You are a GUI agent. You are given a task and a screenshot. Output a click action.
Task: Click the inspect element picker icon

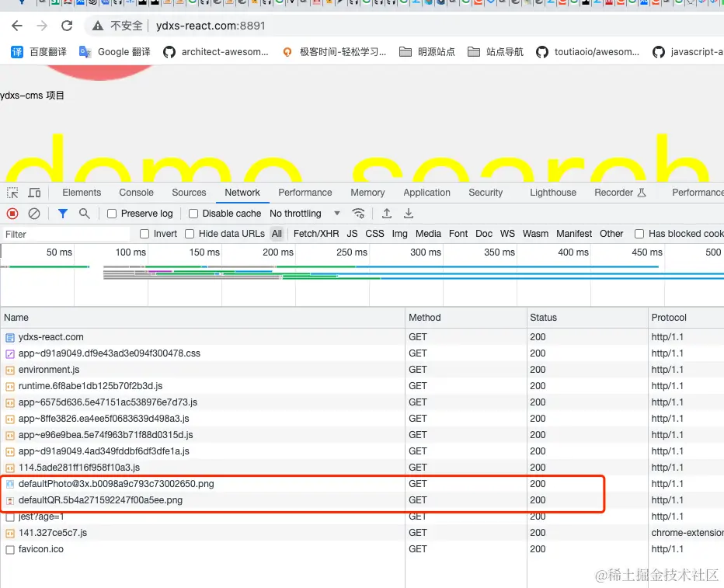[x=12, y=193]
